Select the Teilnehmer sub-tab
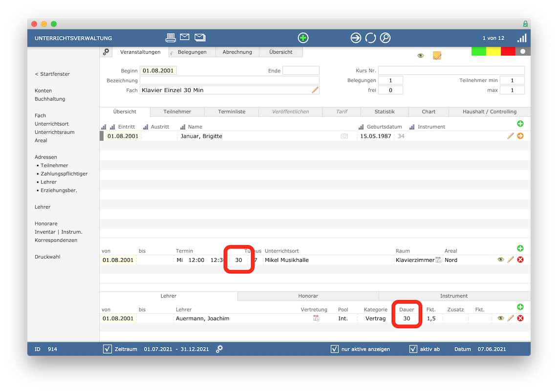The image size is (558, 392). 177,112
